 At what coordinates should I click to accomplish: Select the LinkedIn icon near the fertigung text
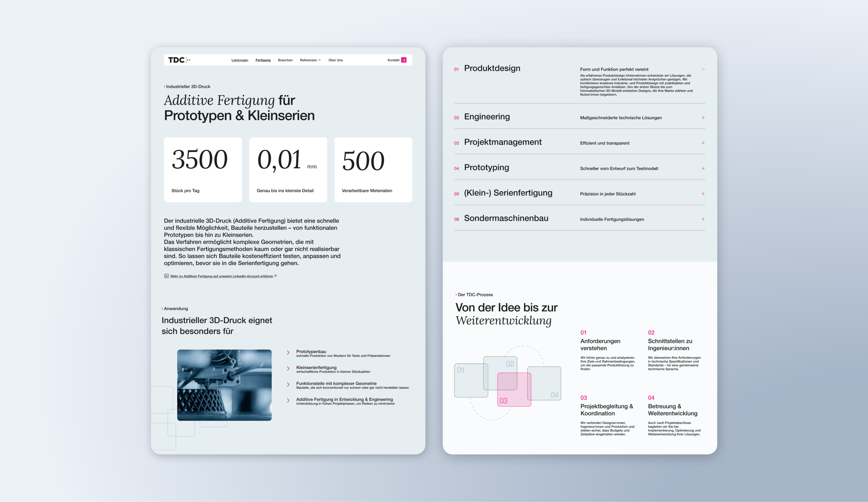tap(166, 276)
